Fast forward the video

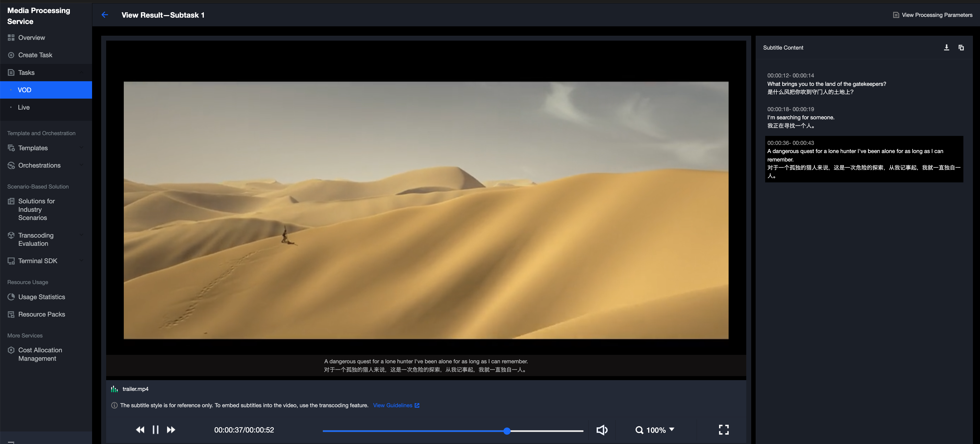[x=171, y=429]
